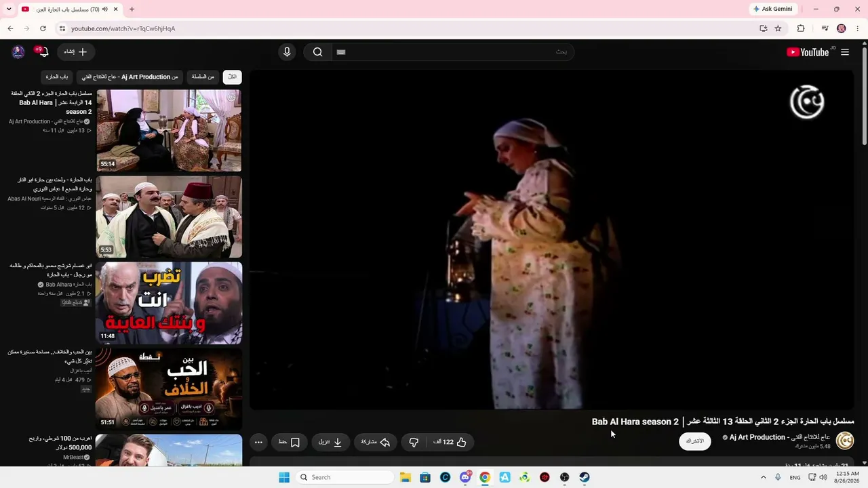View site information icon in address bar
This screenshot has height=488, width=868.
pos(62,28)
